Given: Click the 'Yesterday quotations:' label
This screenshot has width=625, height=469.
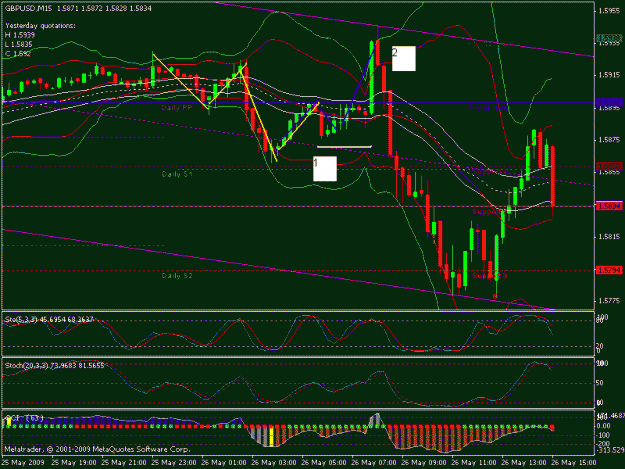Looking at the screenshot, I should click(x=40, y=26).
